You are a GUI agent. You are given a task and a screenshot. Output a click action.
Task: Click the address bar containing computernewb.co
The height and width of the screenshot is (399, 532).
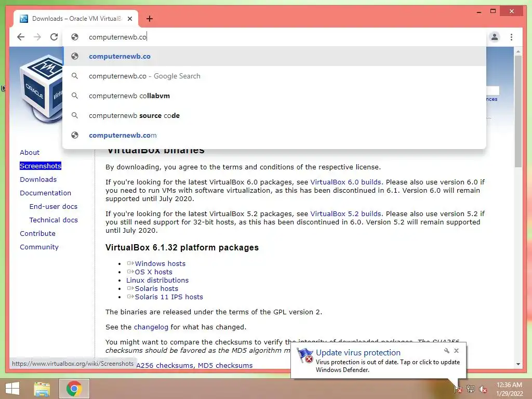274,37
